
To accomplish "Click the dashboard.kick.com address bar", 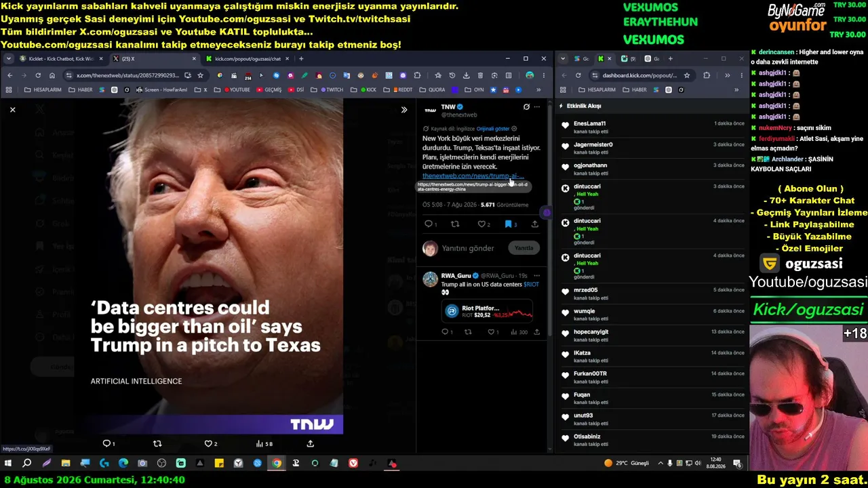I will [643, 75].
